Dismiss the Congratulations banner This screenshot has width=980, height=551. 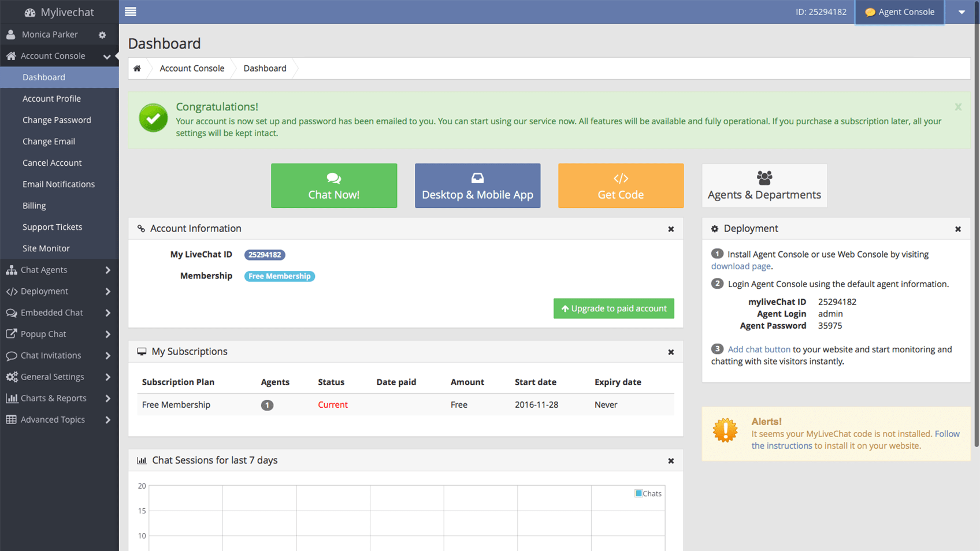click(x=958, y=107)
